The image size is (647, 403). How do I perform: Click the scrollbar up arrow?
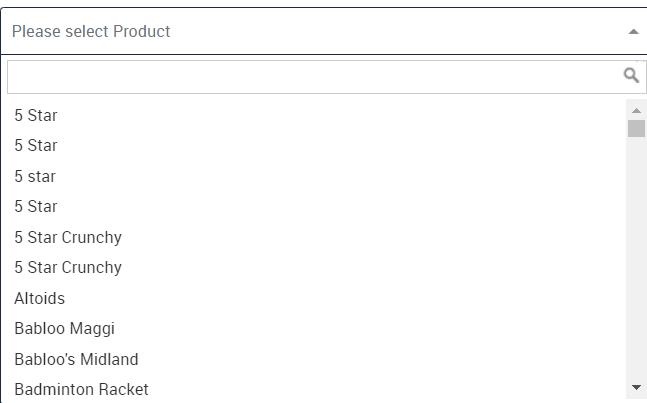pos(636,110)
